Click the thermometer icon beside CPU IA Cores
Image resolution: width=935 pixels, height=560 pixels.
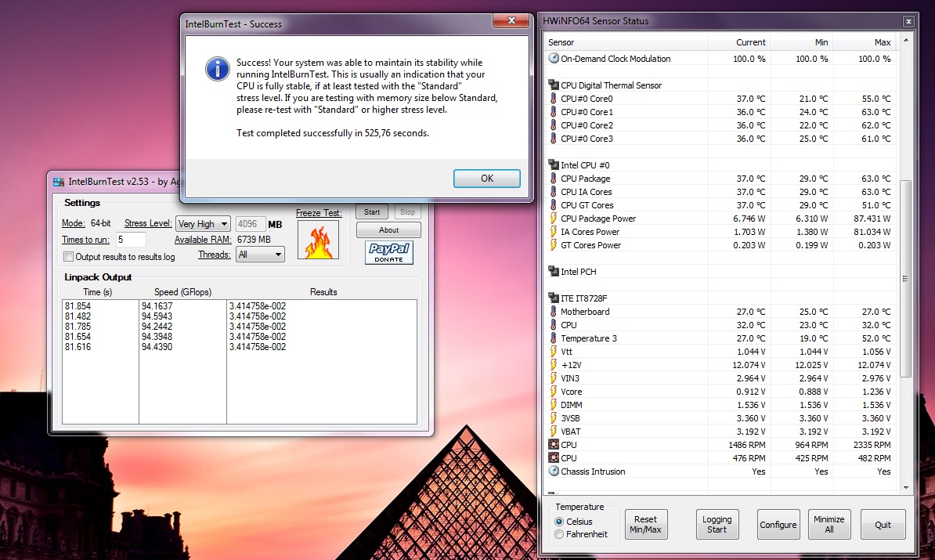click(554, 191)
